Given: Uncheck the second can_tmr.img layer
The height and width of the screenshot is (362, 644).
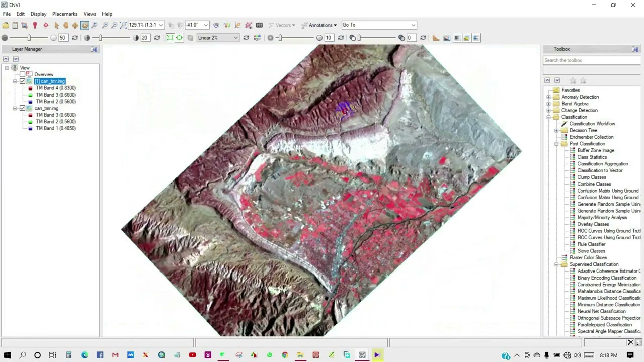Looking at the screenshot, I should pyautogui.click(x=22, y=108).
